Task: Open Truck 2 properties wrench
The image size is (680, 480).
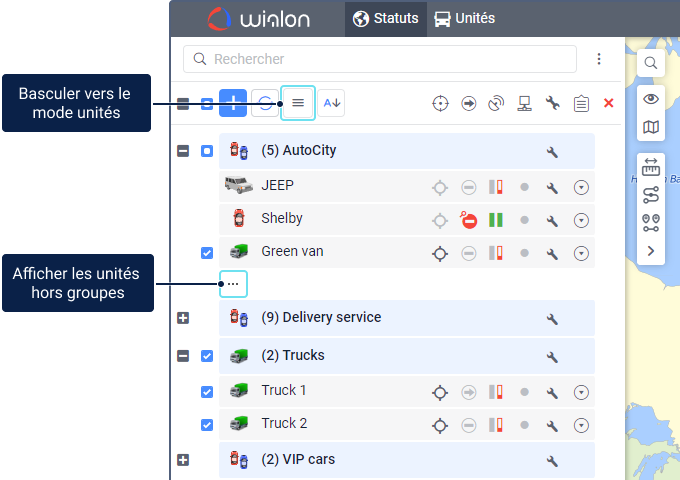Action: (552, 426)
